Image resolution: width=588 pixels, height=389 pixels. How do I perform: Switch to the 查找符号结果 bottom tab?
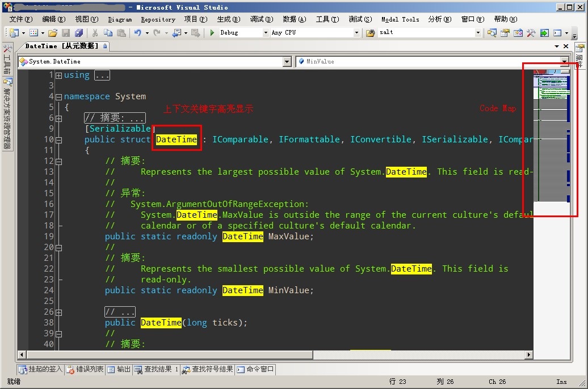(x=208, y=370)
